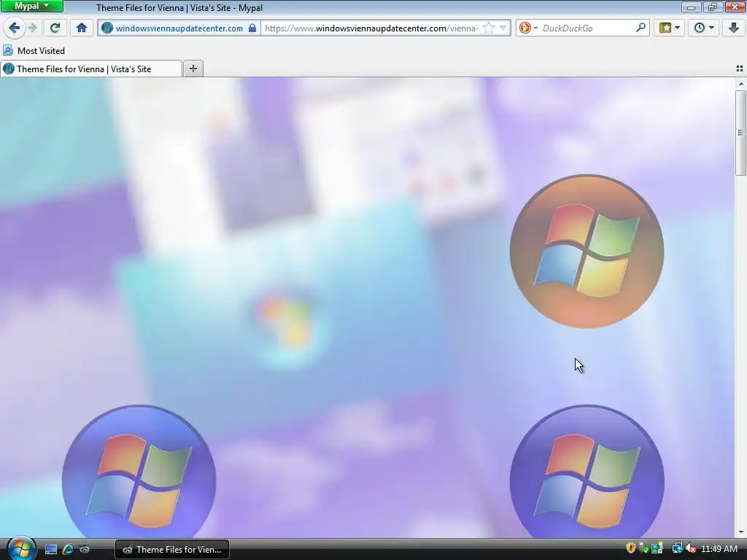Go forward one page

(33, 28)
